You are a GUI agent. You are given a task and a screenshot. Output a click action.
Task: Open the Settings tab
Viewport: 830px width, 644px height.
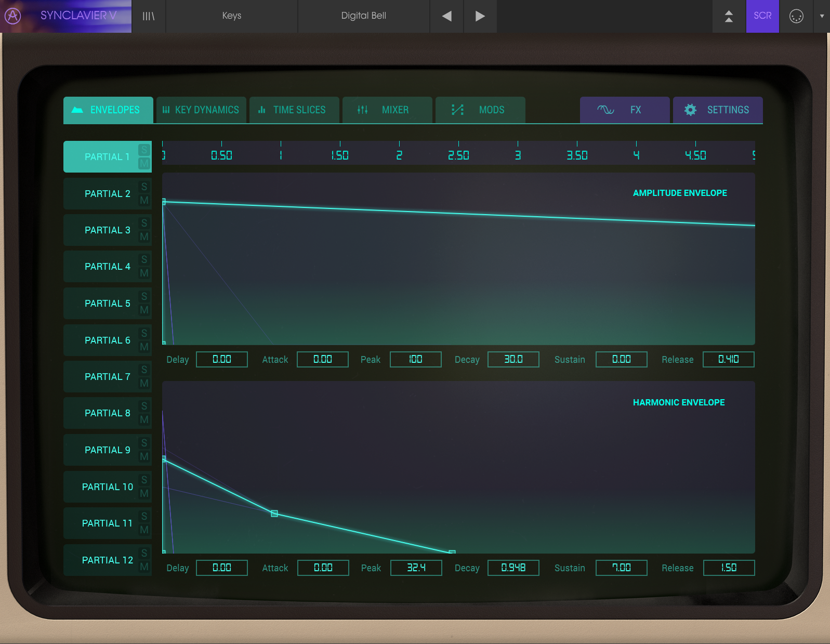718,110
